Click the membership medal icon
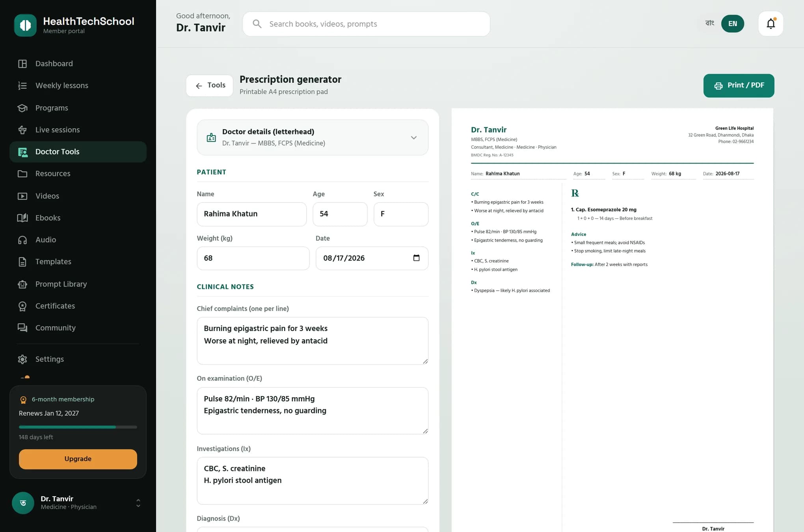Screen dimensions: 804x532 click(23, 400)
